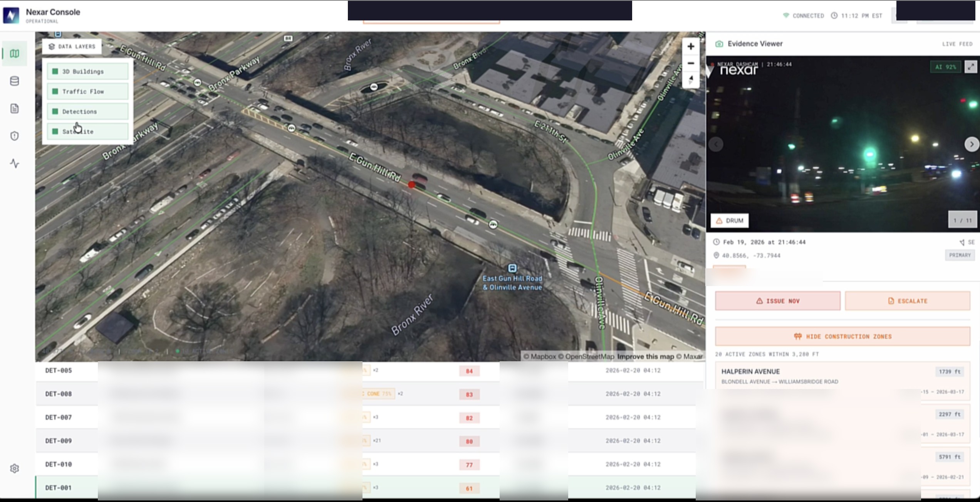This screenshot has height=502, width=980.
Task: Expand evidence image to fullscreen
Action: pyautogui.click(x=970, y=67)
